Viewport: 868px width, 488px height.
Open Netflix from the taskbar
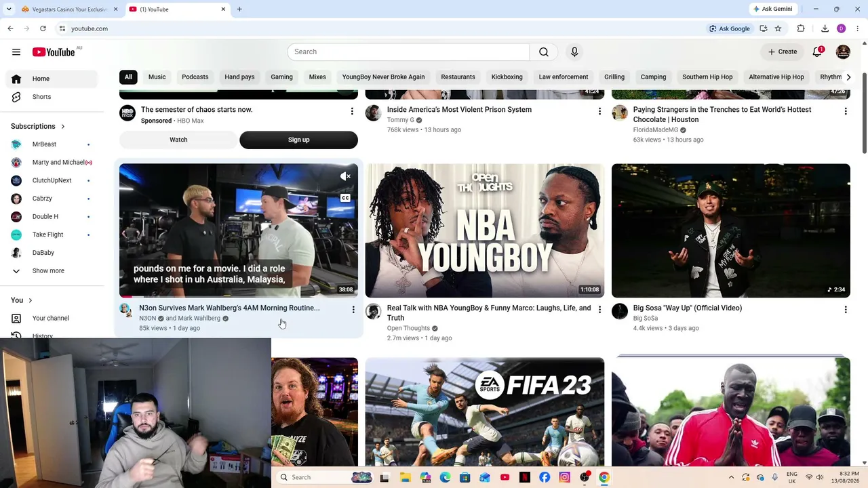[x=525, y=477]
